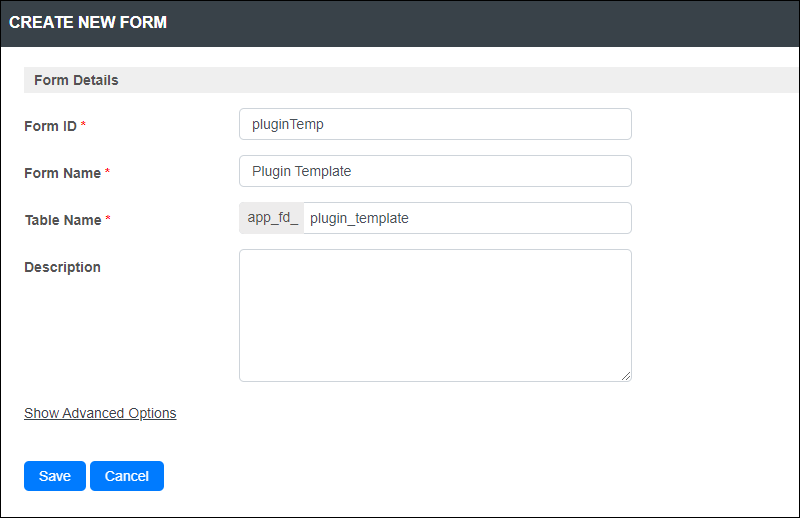
Task: Click the red asterisk beside Form ID
Action: 83,124
